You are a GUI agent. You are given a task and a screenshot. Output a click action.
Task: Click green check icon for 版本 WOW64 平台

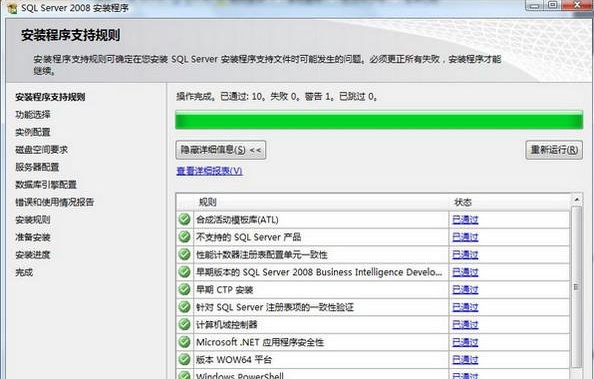point(184,359)
